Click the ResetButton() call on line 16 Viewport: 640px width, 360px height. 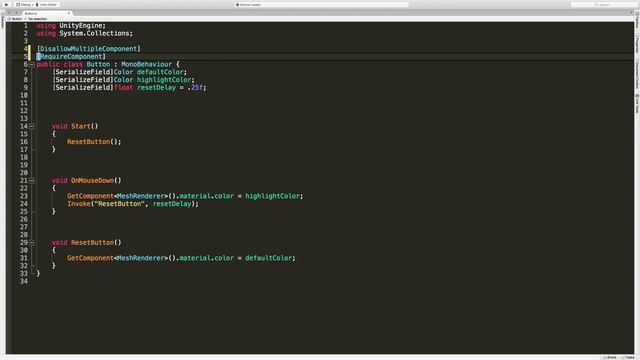pyautogui.click(x=94, y=142)
